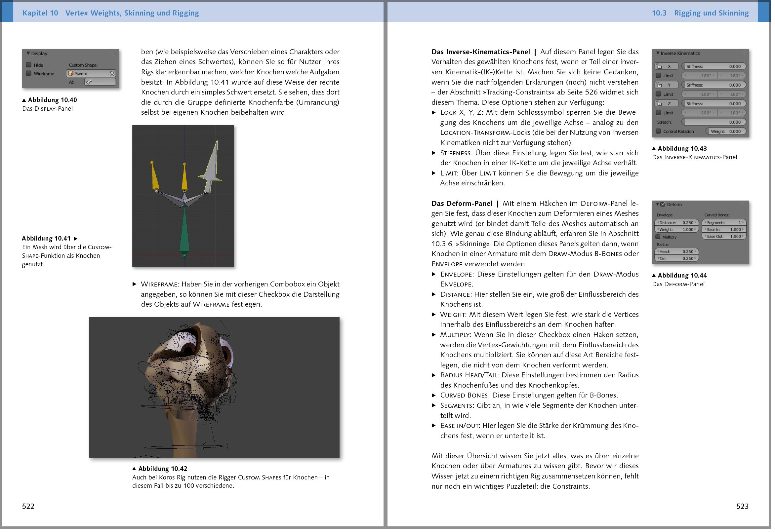Collapse the Deform panel
This screenshot has width=775, height=532.
pyautogui.click(x=657, y=205)
